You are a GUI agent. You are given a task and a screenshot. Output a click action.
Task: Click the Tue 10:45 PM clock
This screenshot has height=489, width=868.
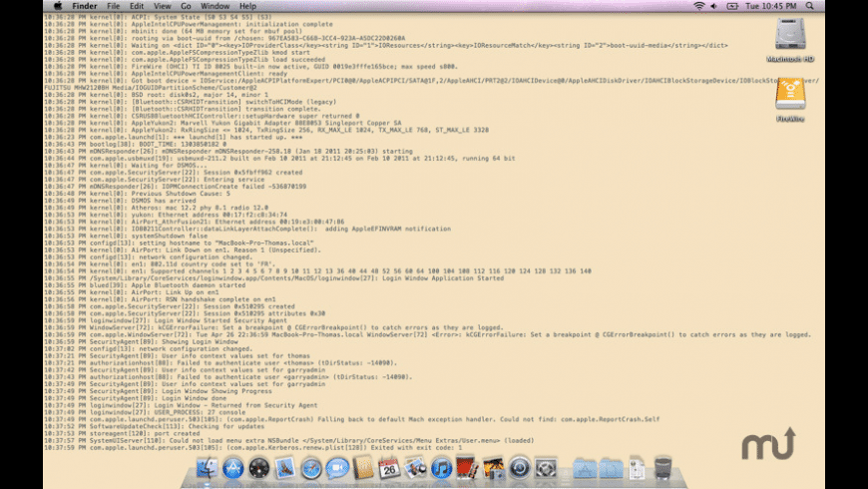[770, 6]
